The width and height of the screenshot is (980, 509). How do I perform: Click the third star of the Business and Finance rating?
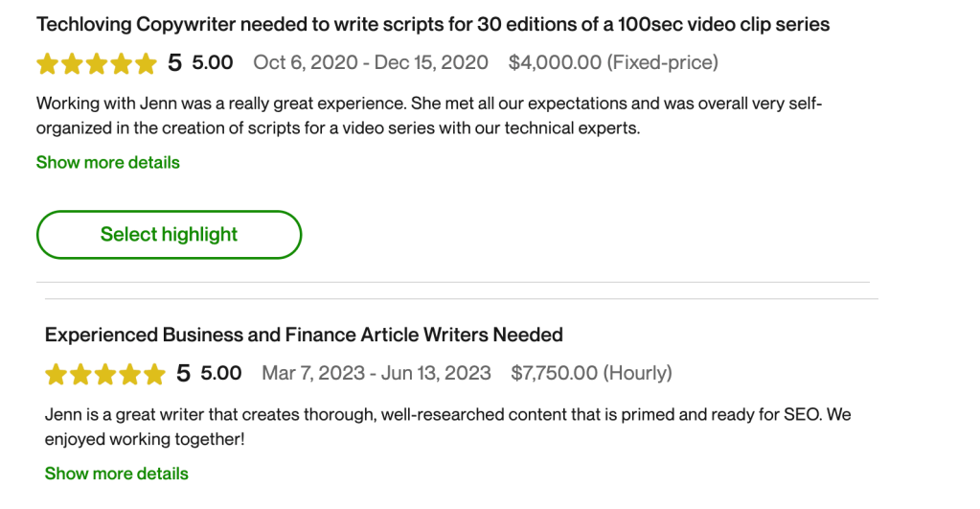[105, 374]
